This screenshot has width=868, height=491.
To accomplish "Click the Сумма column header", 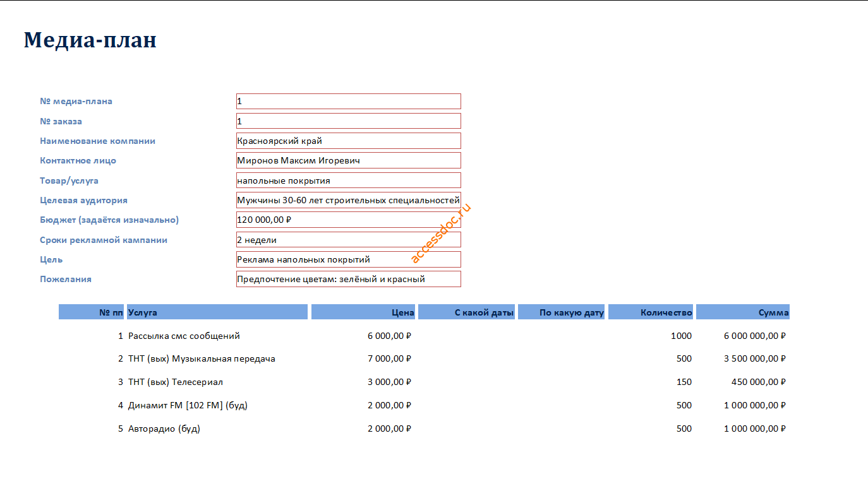I will point(743,312).
